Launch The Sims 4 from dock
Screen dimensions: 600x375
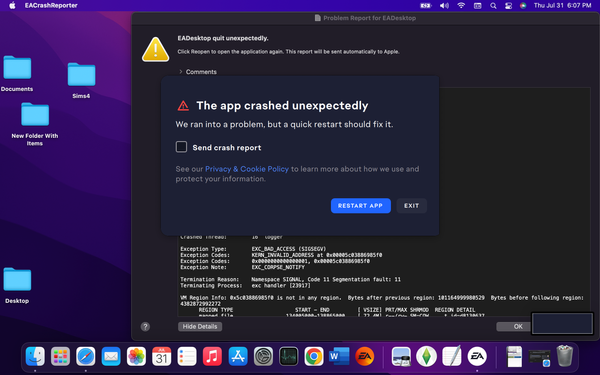click(426, 356)
